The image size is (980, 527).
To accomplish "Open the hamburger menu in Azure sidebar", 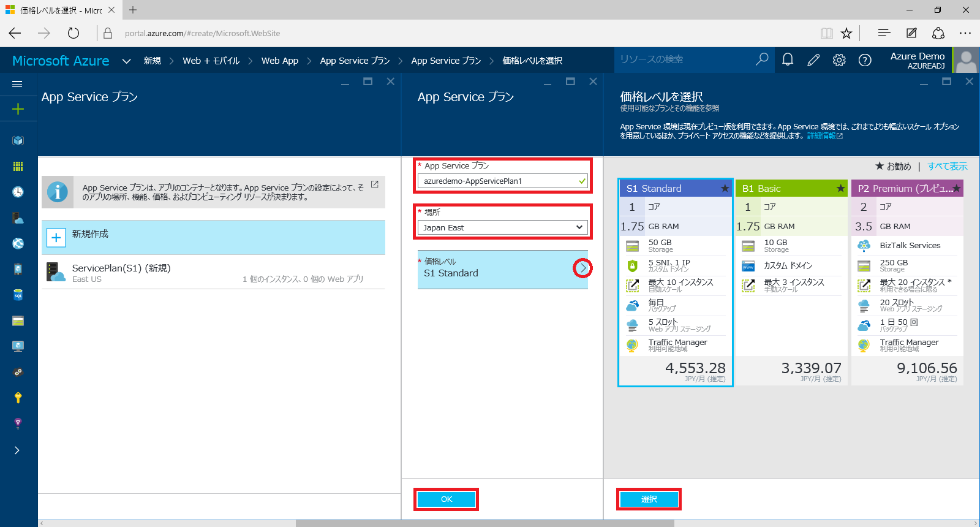I will coord(17,84).
